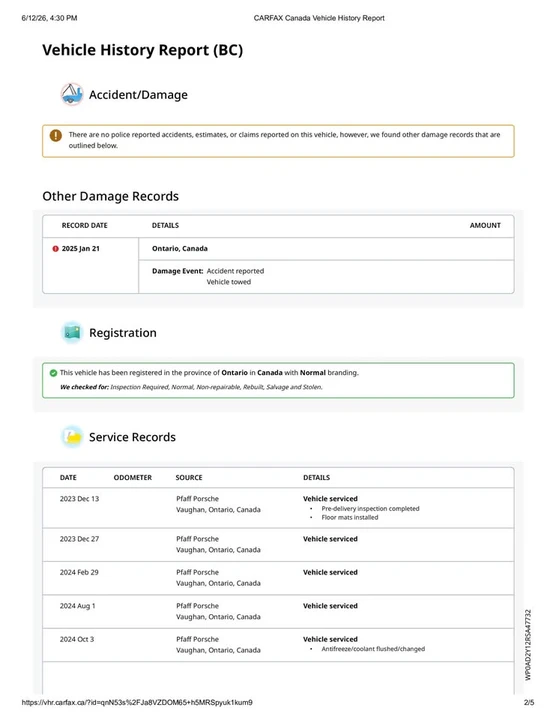Click the Pre-delivery inspection completed item
Screen dimensions: 556x720
point(371,508)
